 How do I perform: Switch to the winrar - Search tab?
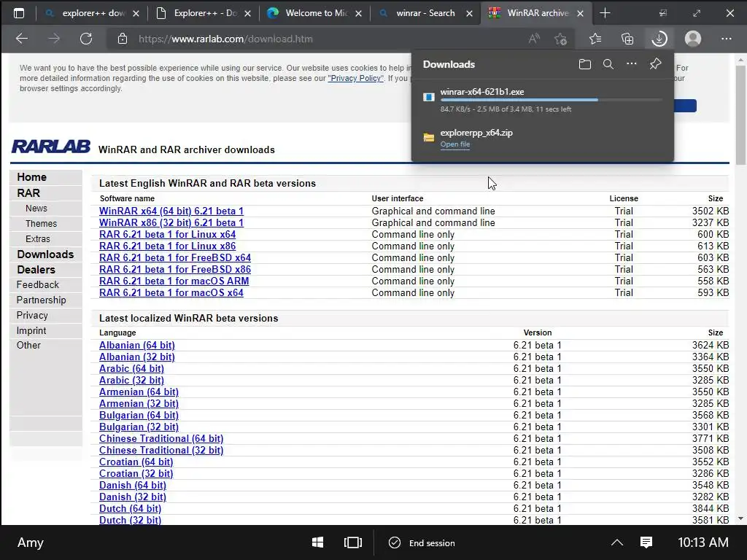click(425, 13)
